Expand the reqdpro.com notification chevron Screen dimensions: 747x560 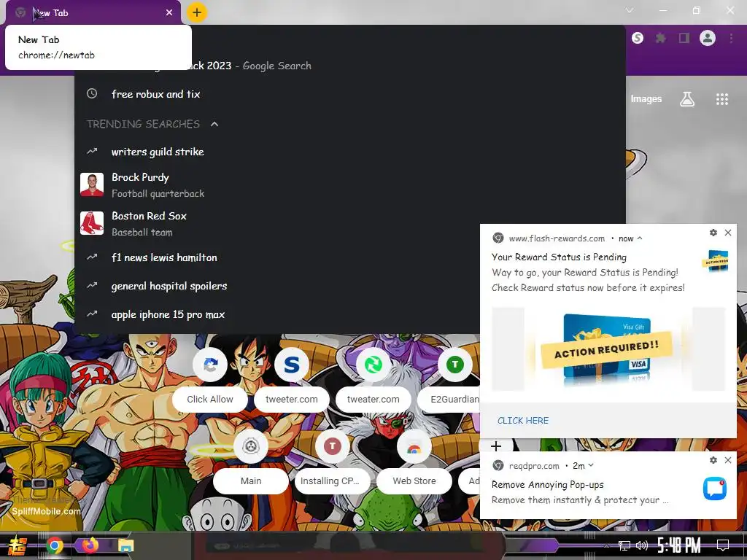591,465
